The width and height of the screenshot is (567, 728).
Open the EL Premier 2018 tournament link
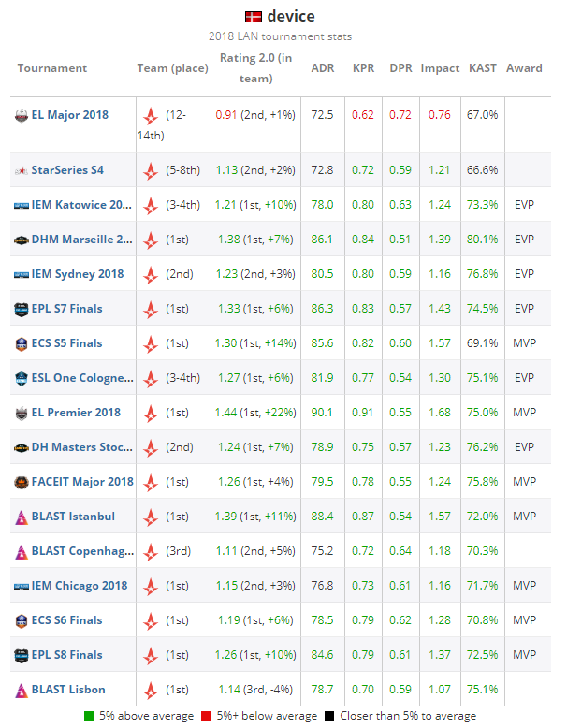click(76, 413)
